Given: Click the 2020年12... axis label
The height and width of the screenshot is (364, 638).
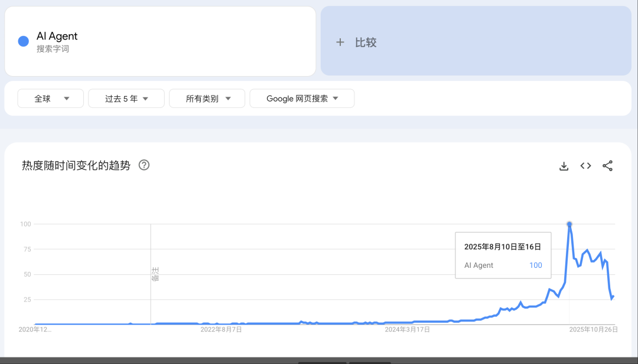Looking at the screenshot, I should [x=35, y=329].
